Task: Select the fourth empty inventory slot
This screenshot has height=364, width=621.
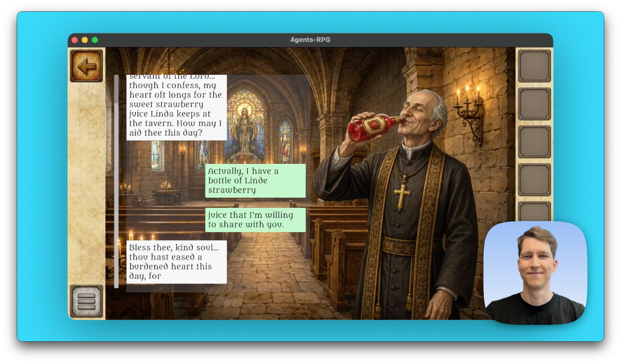Action: click(x=534, y=180)
